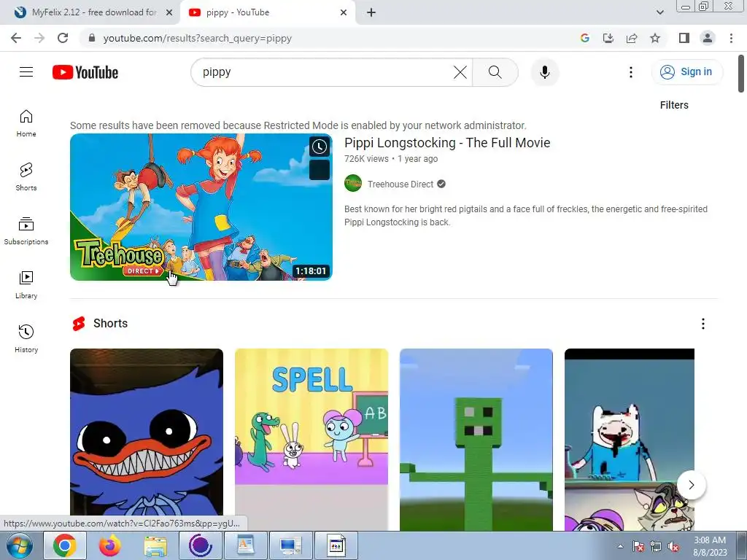Click in the pippy search input field
The image size is (747, 560).
click(324, 72)
